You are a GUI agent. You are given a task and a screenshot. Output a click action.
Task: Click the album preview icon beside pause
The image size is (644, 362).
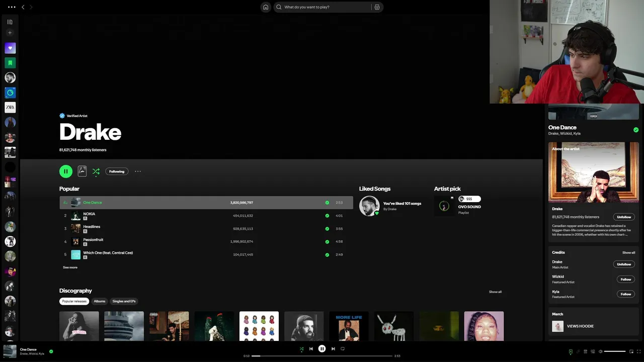coord(82,171)
